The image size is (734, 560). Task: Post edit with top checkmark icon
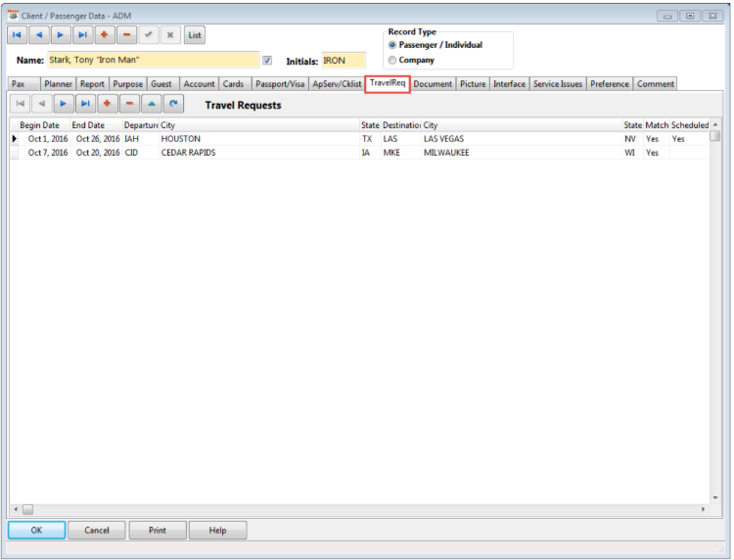pyautogui.click(x=149, y=35)
